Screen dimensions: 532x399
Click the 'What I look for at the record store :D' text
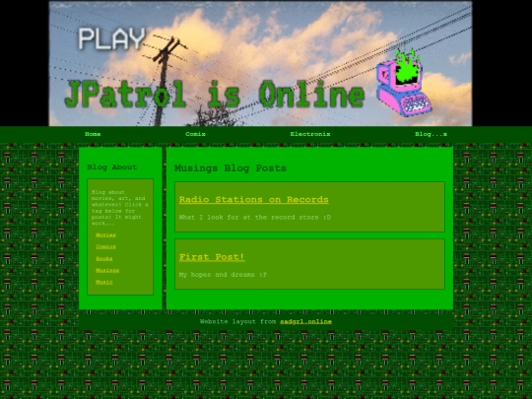pos(255,217)
